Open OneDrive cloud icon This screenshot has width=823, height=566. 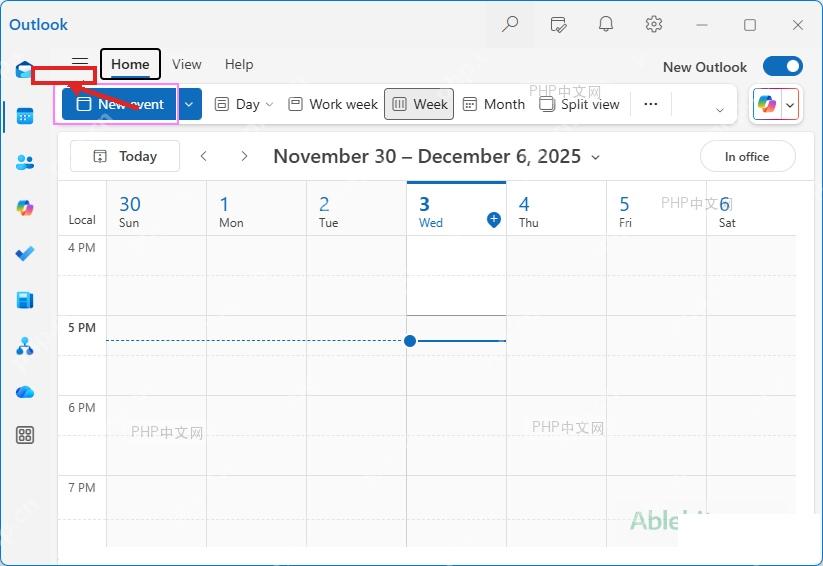(x=25, y=392)
